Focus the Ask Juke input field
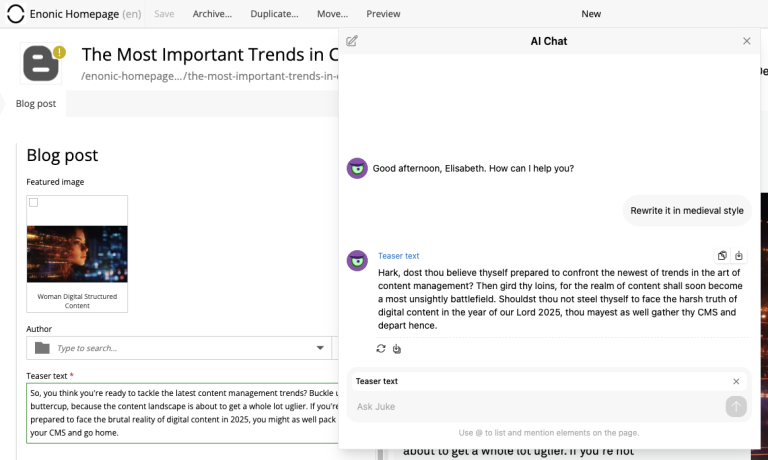The image size is (768, 460). coord(535,406)
